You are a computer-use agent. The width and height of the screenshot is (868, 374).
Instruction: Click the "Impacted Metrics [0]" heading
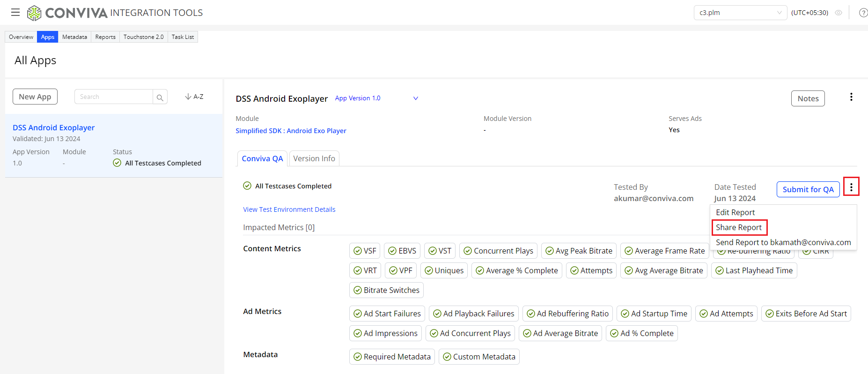click(279, 227)
